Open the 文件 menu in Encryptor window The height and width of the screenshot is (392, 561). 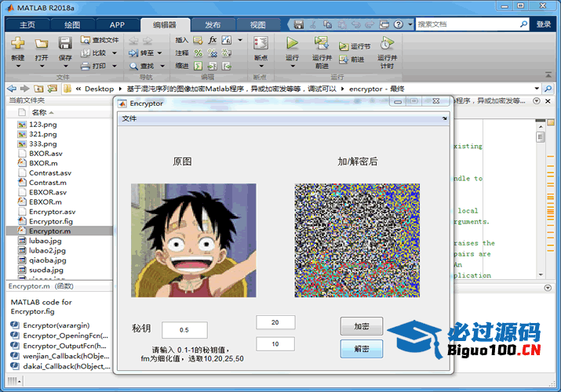click(x=129, y=118)
